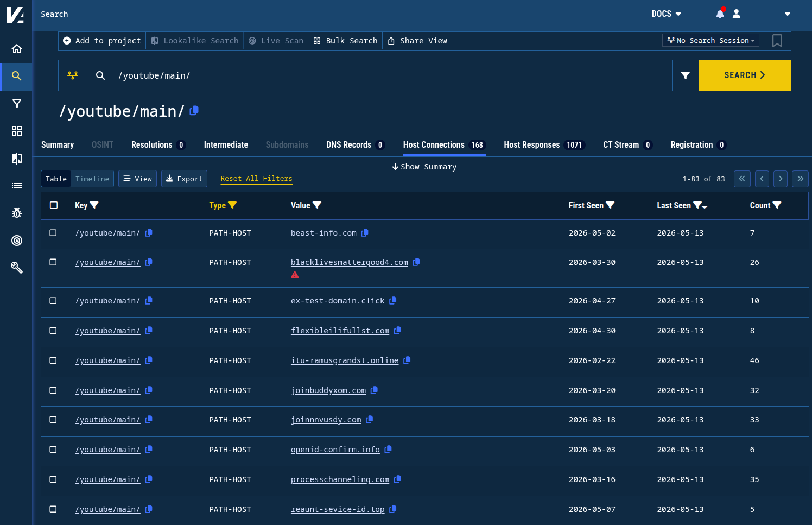The image size is (812, 525).
Task: Open the 1-83 of 83 page range selector
Action: point(703,179)
